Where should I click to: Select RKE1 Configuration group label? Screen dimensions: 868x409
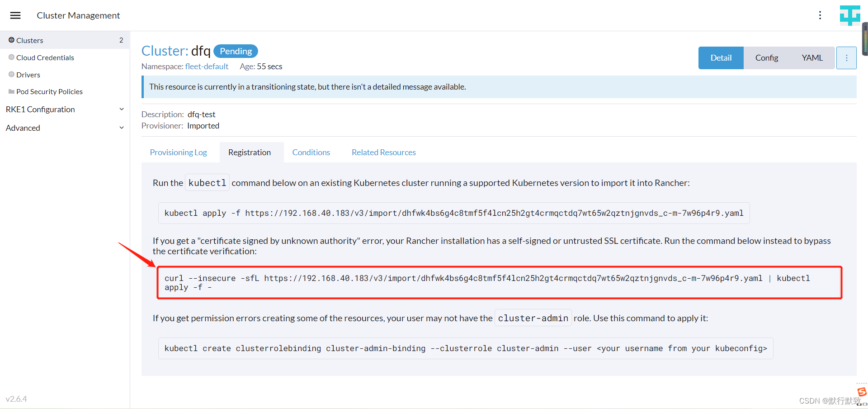coord(40,109)
